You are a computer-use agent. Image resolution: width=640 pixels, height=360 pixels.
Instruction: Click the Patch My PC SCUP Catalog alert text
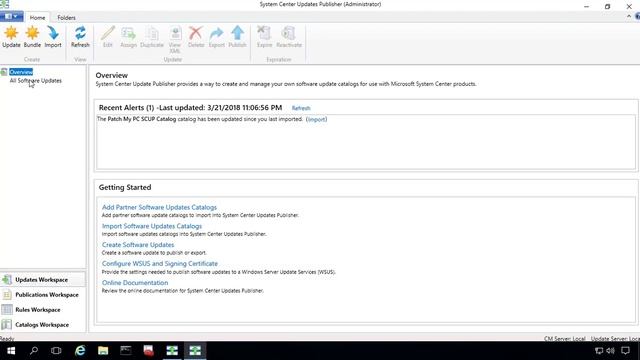[142, 119]
